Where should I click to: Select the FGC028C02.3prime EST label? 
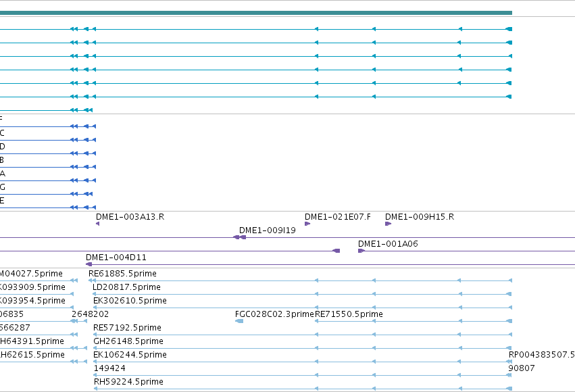tap(274, 314)
